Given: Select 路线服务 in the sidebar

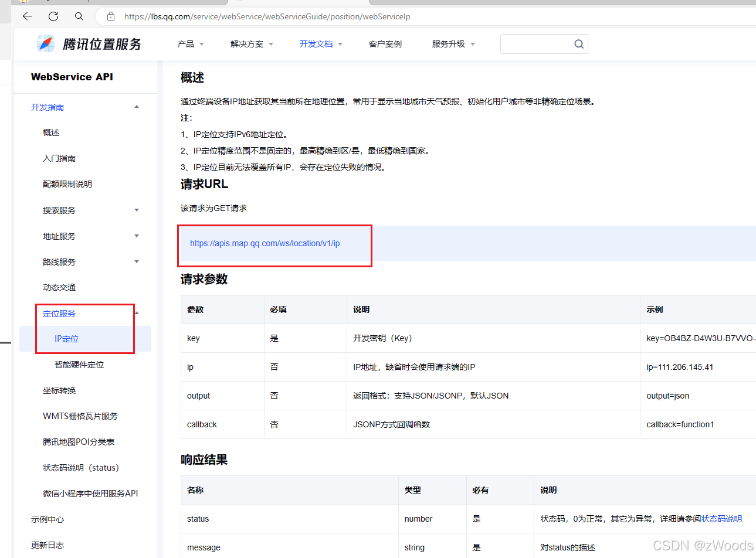Looking at the screenshot, I should (x=59, y=262).
